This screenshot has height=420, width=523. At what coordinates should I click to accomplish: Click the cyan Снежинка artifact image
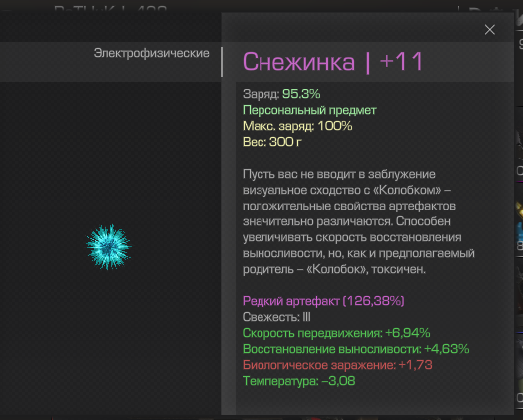click(x=109, y=247)
